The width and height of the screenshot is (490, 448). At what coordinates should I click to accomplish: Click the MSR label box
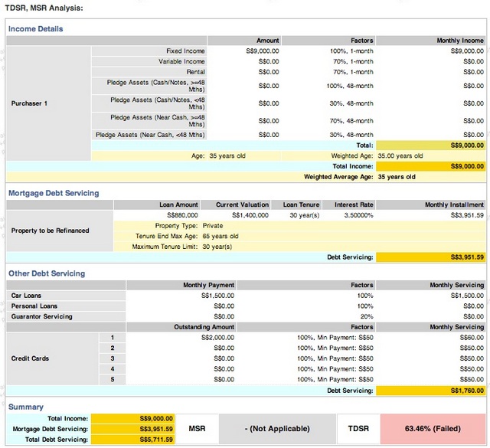coord(197,429)
